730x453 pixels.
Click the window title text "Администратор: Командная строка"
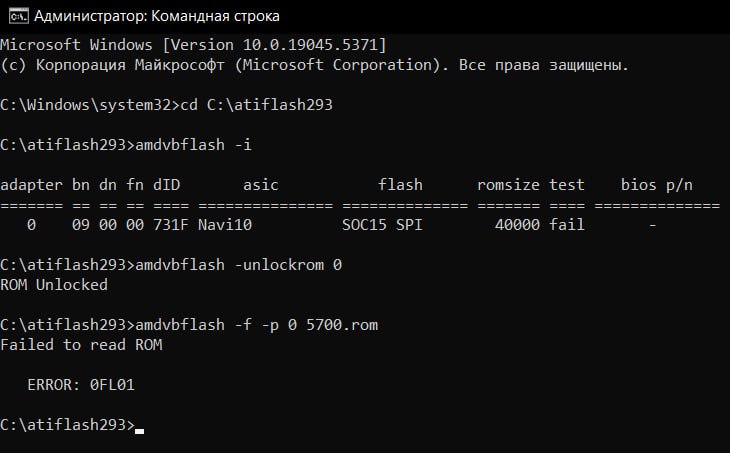157,16
